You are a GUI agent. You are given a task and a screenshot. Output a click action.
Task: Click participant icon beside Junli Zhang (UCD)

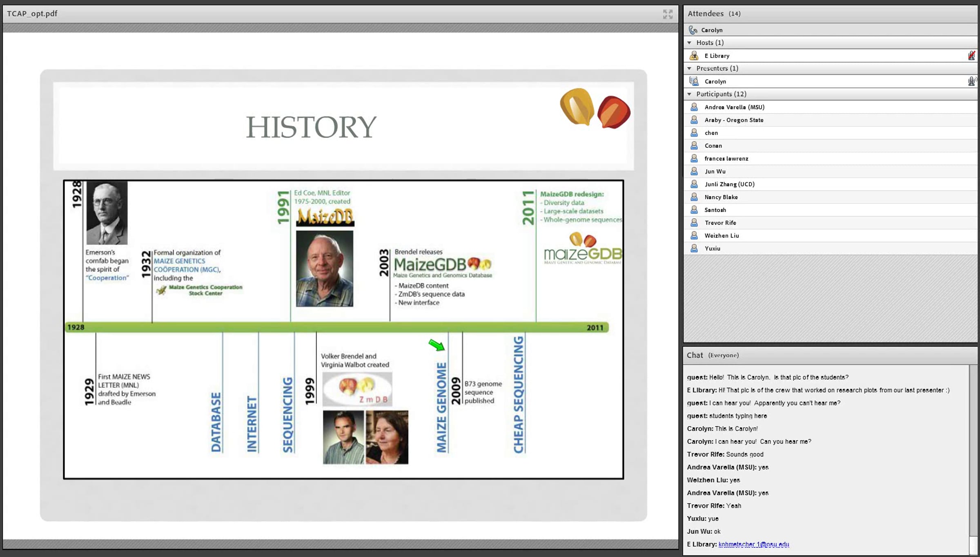click(694, 184)
